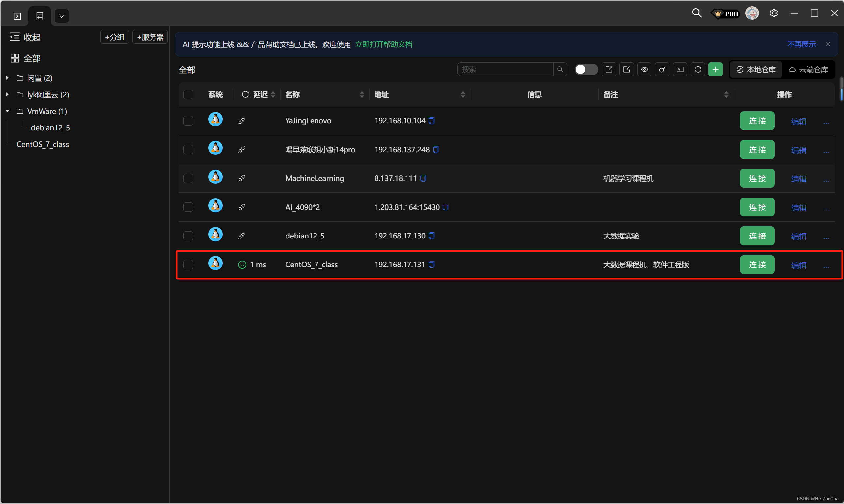Check the YaJingLenovo row checkbox
844x504 pixels.
(188, 121)
